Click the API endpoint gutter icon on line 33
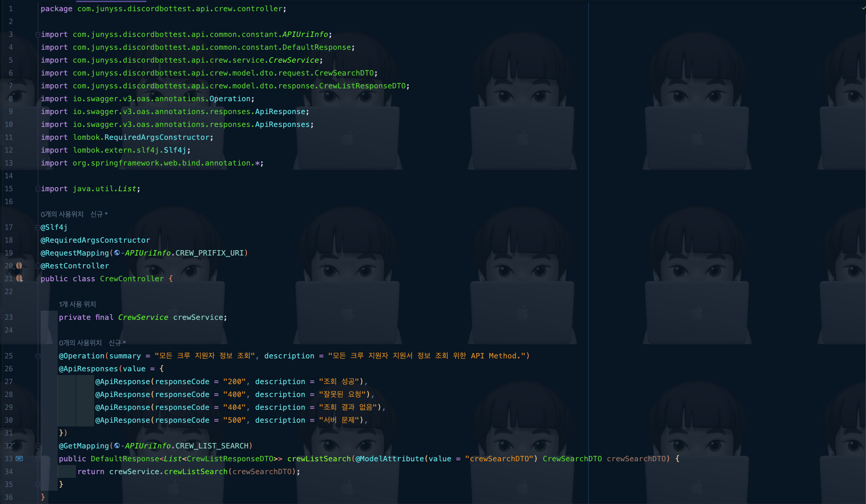Image resolution: width=866 pixels, height=504 pixels. (19, 458)
